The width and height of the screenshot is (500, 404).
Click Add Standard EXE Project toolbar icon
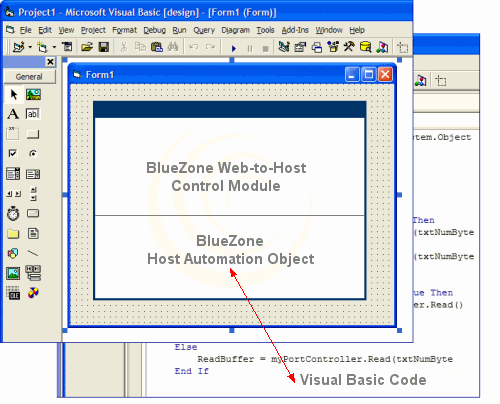[x=18, y=47]
